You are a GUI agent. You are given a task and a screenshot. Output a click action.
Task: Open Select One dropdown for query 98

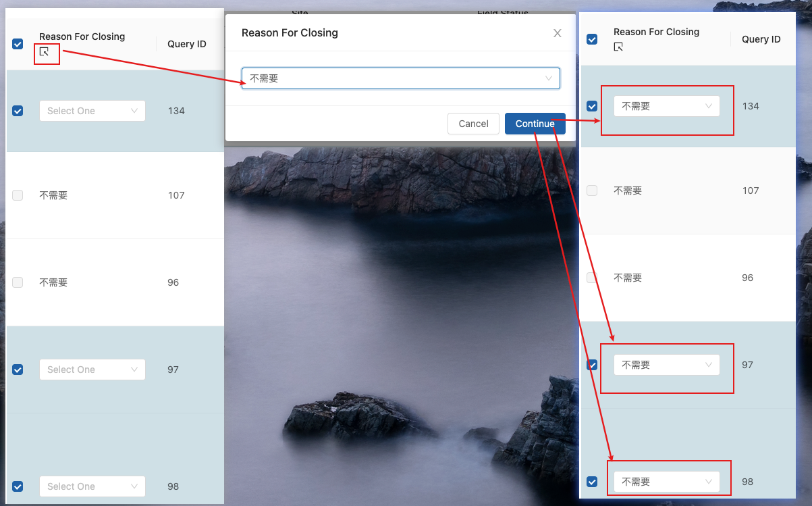click(92, 486)
